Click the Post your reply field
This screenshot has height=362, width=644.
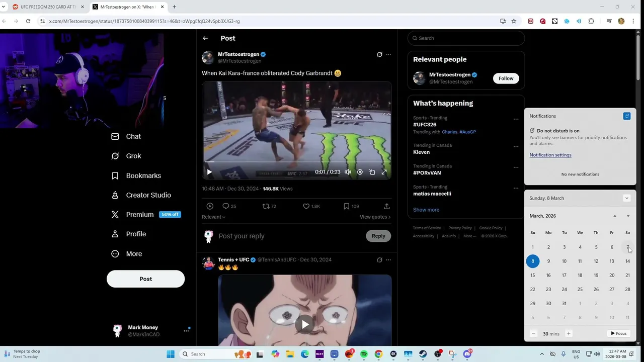(290, 236)
